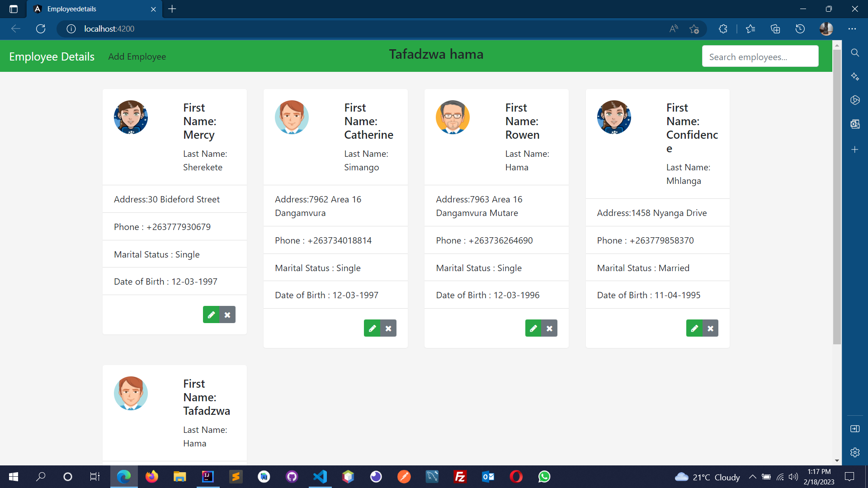Click the Employee Details brand link
Screen dimensions: 868x488
[x=52, y=56]
